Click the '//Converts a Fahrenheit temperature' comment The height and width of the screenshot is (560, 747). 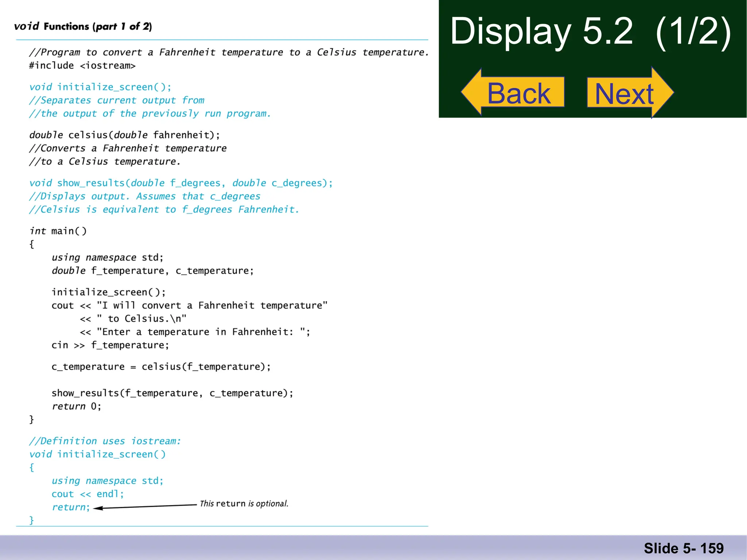coord(128,148)
